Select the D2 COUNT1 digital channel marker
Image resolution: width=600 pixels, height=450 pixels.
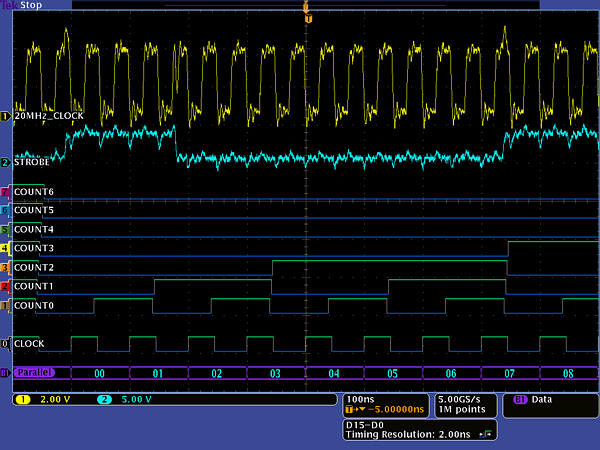click(5, 287)
